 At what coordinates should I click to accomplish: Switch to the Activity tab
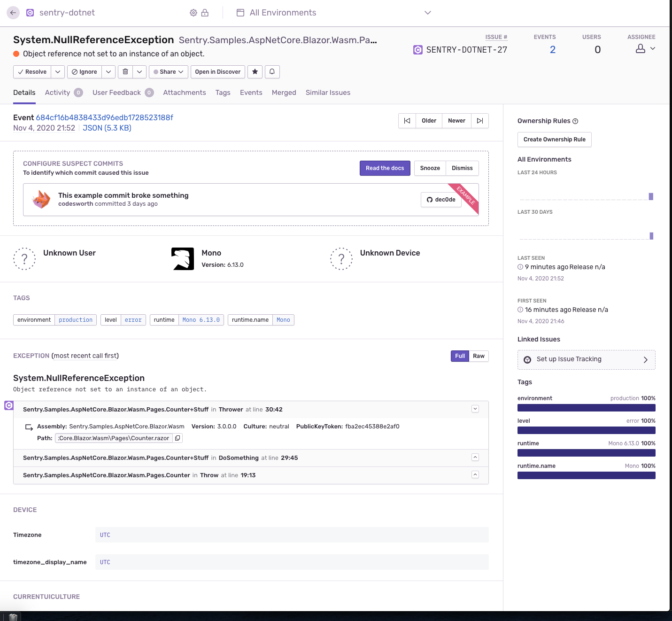[64, 93]
